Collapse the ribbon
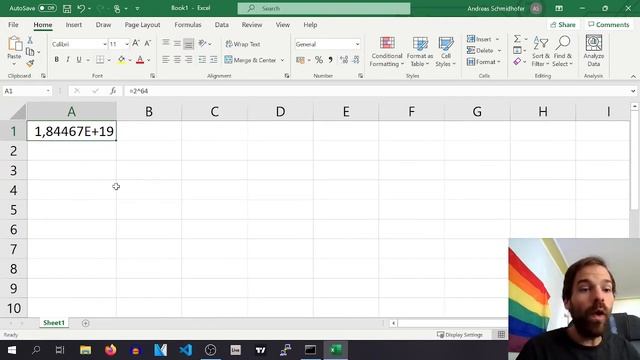 (x=633, y=76)
